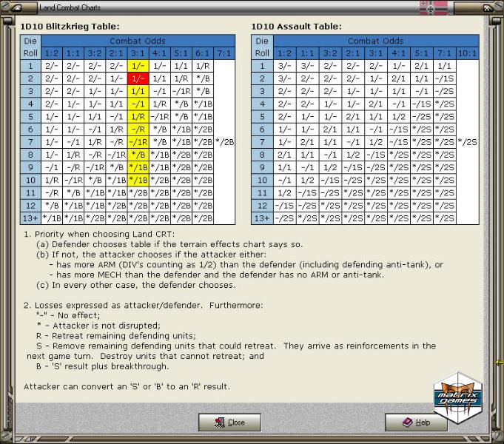The height and width of the screenshot is (444, 504).
Task: Click the 7:1 column header in Blitzkrieg table
Action: (x=224, y=53)
